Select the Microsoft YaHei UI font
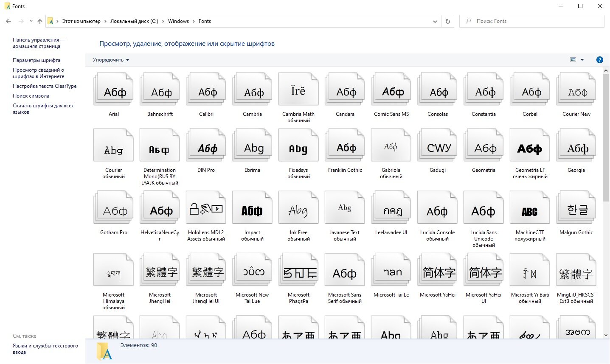Screen dimensions: 610x364 coord(484,270)
